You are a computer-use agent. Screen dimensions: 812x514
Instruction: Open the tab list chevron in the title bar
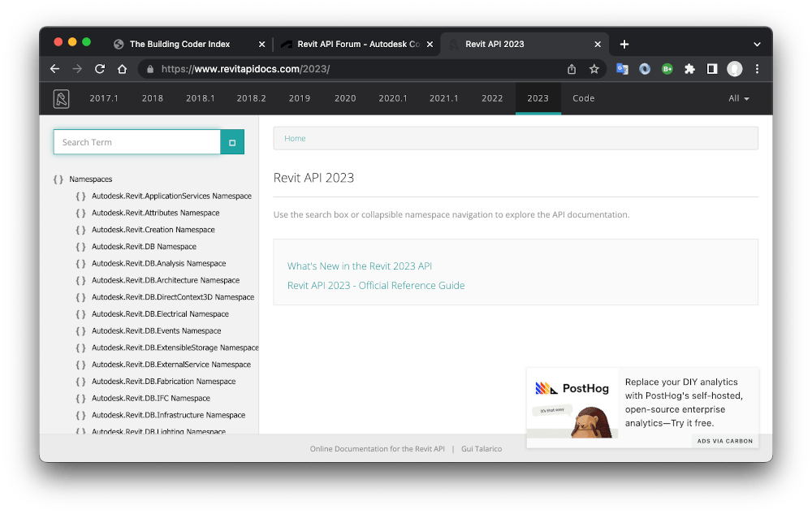coord(757,44)
